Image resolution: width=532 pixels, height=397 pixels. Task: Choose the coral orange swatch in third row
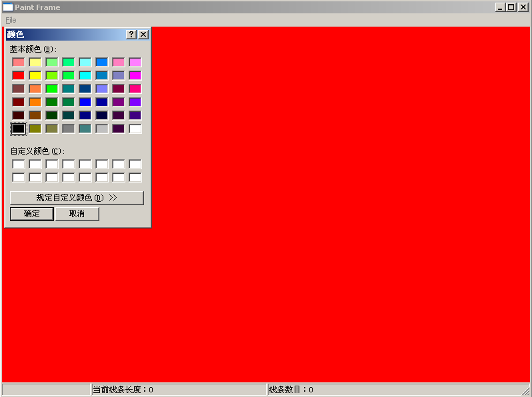pyautogui.click(x=35, y=89)
